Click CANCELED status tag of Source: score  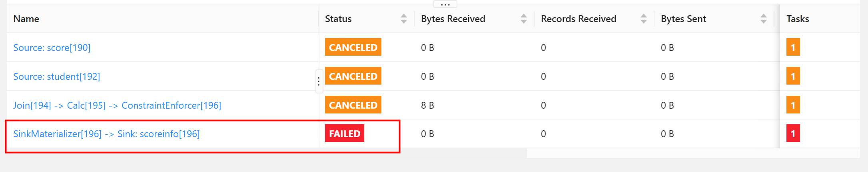[353, 47]
